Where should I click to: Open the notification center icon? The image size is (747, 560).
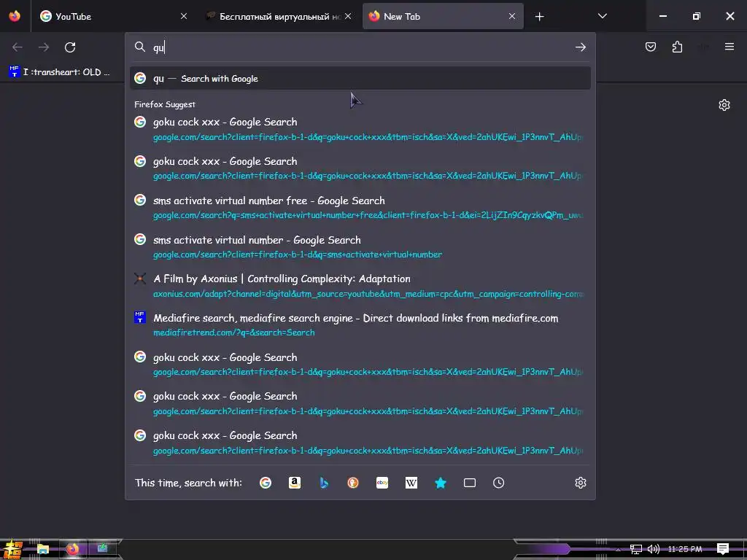[x=723, y=549]
